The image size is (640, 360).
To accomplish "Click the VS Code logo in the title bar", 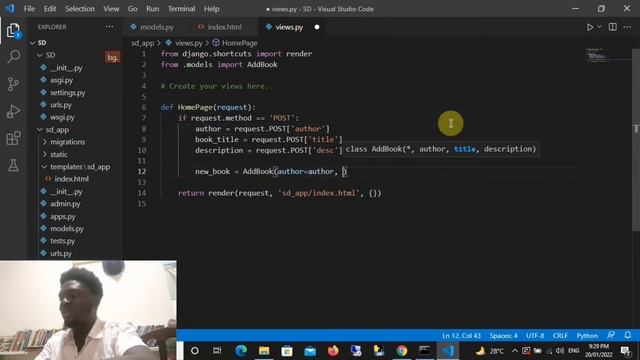I will 9,8.
